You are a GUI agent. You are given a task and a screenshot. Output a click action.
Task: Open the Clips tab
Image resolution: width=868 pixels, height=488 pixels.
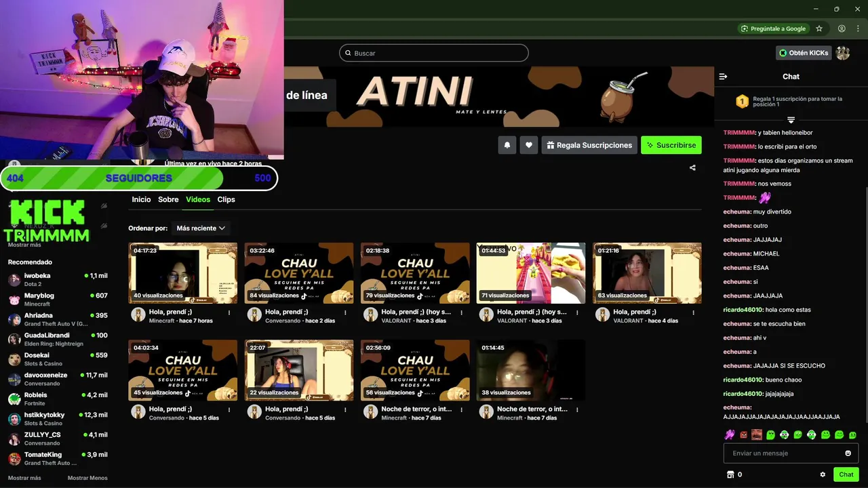(226, 199)
